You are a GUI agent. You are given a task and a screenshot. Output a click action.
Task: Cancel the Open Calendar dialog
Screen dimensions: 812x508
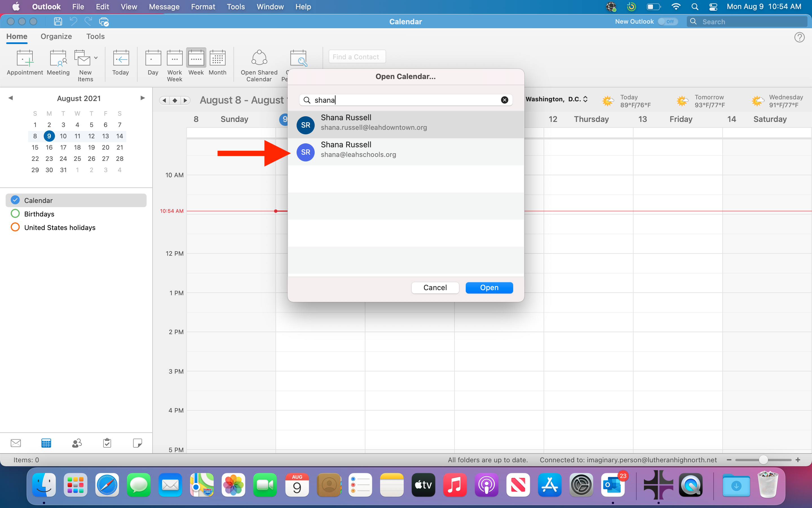[x=435, y=288]
